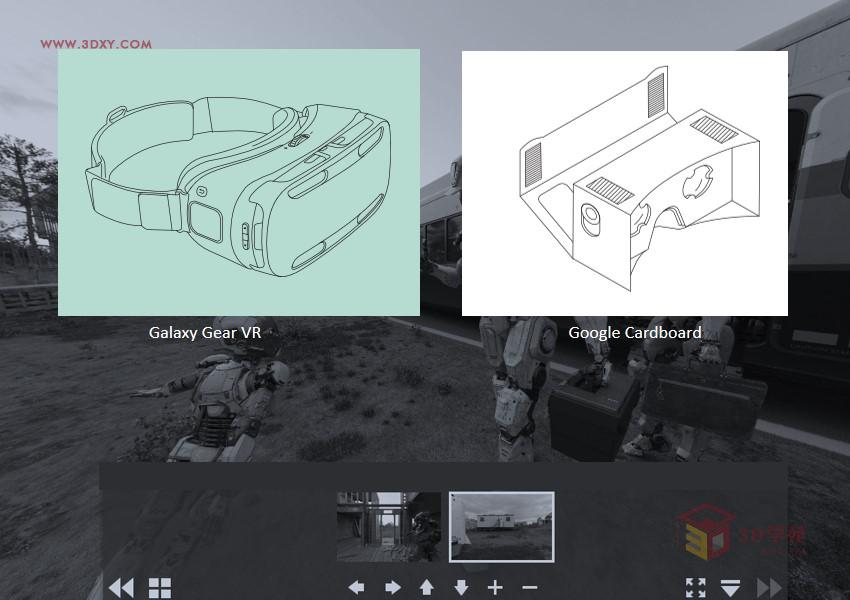Advance to the next scene double-arrow icon
850x600 pixels.
768,588
